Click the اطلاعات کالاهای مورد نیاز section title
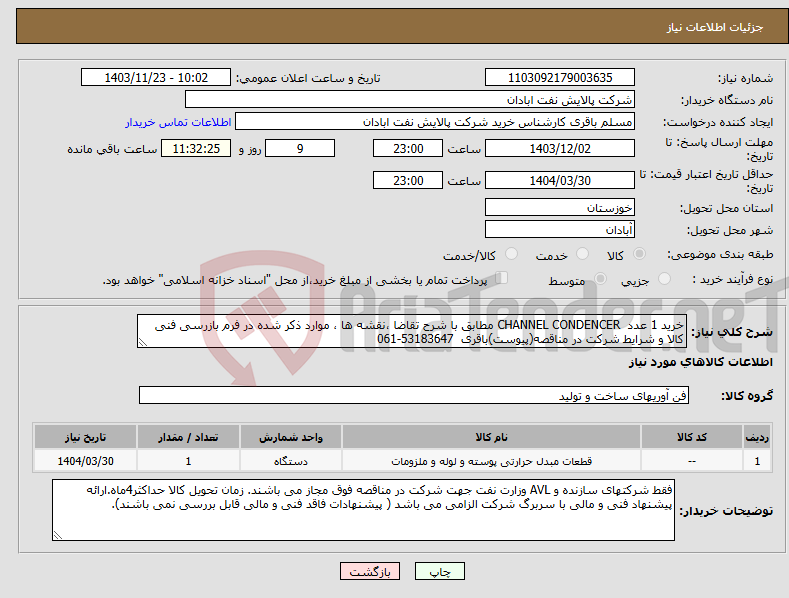Screen dimensions: 789x598 point(700,362)
